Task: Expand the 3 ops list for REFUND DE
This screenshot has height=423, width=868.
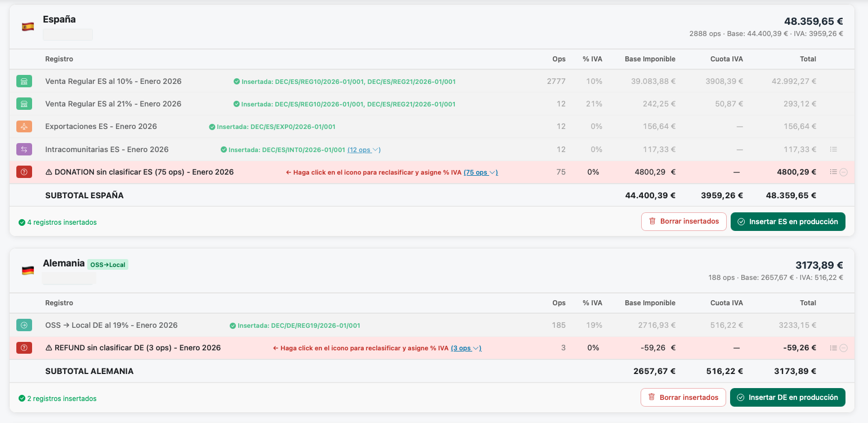Action: 466,348
